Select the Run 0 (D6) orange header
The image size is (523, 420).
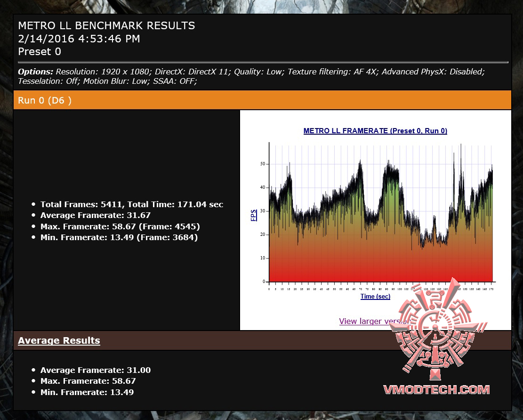(262, 100)
